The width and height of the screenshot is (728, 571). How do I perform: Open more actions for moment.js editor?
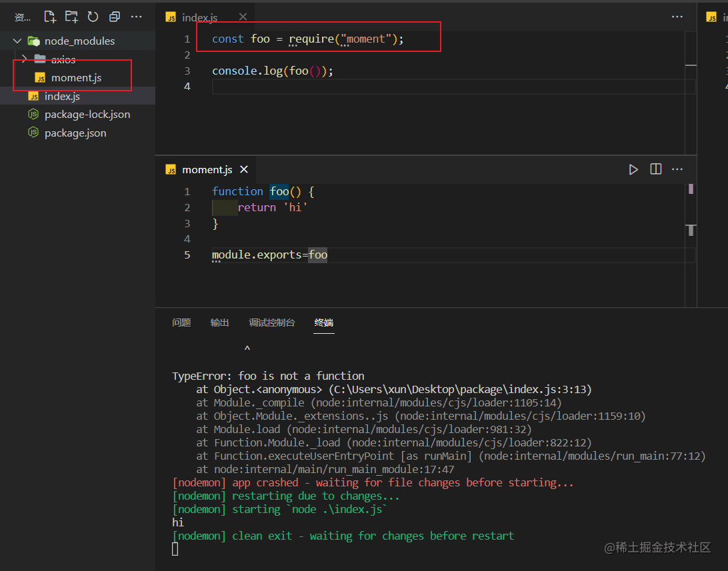pyautogui.click(x=677, y=169)
